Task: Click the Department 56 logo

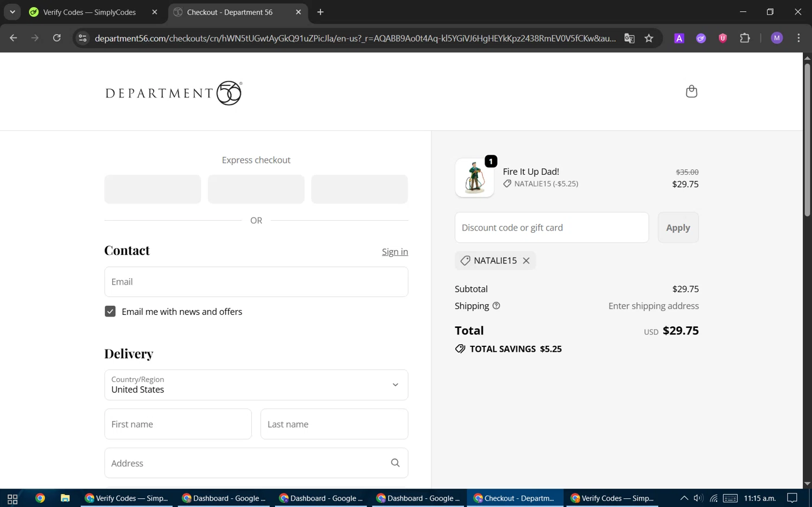Action: (174, 93)
